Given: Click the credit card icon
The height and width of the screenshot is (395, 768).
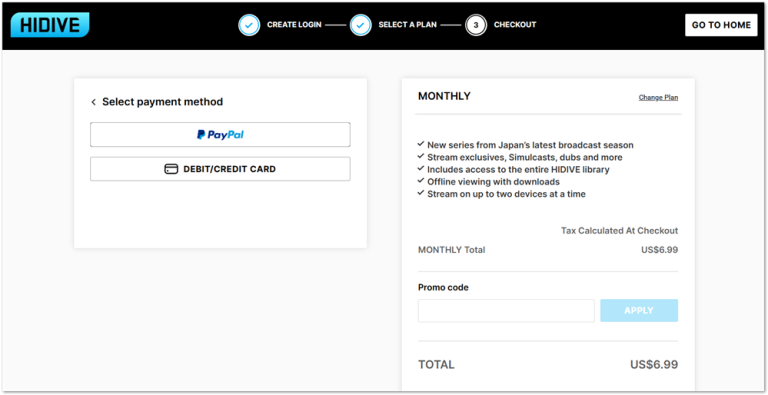Looking at the screenshot, I should 171,169.
